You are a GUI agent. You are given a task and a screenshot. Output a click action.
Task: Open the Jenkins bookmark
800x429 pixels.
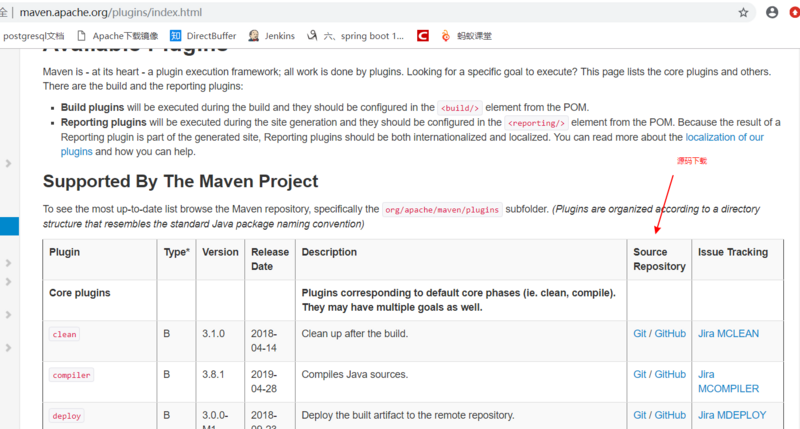271,36
